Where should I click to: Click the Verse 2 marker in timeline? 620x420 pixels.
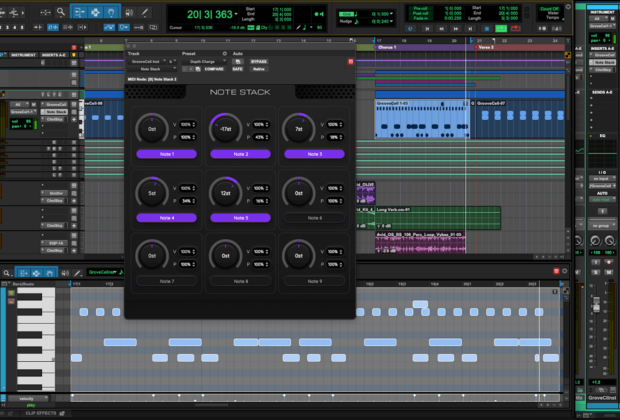click(x=484, y=47)
